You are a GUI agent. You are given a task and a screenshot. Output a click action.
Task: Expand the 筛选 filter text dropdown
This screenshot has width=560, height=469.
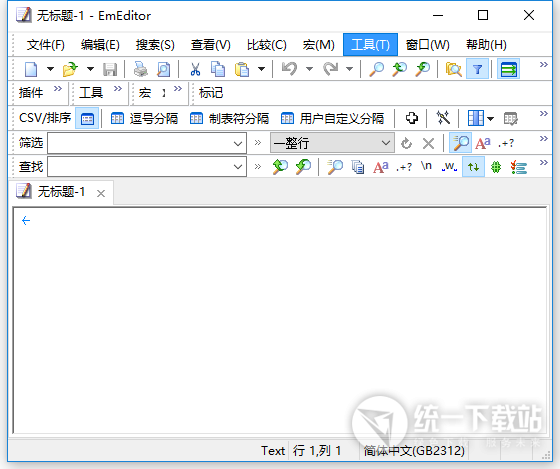pyautogui.click(x=238, y=143)
